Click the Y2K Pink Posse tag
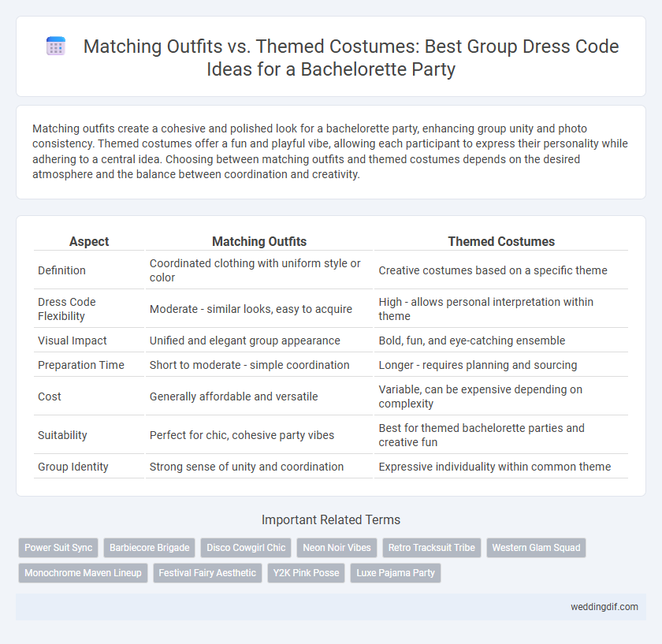Viewport: 662px width, 644px height. (306, 573)
